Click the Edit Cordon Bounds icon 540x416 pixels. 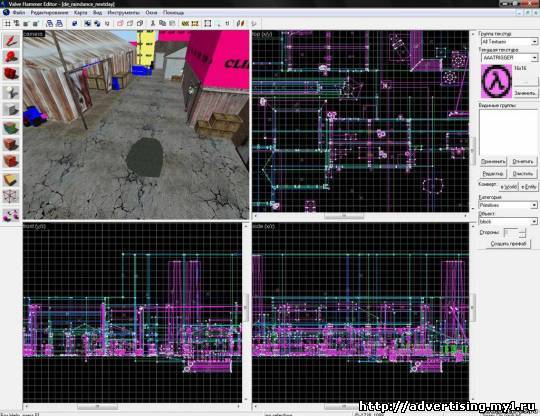[195, 23]
